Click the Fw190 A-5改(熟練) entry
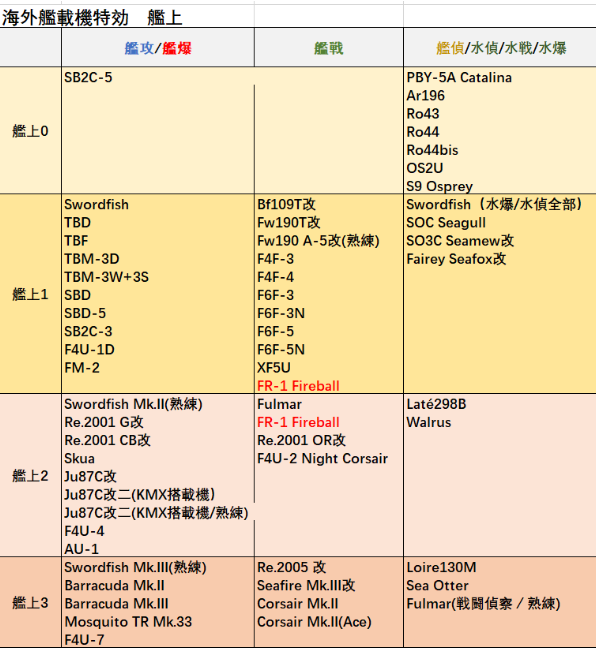The height and width of the screenshot is (648, 596). tap(318, 241)
